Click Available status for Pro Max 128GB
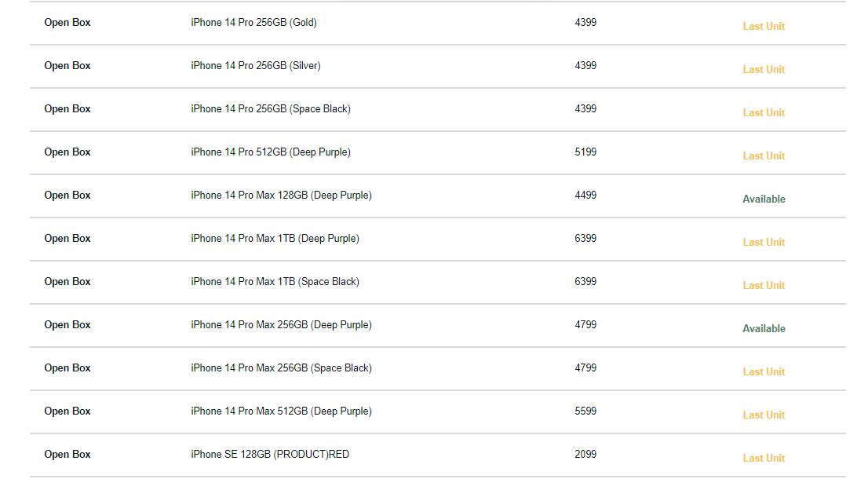The height and width of the screenshot is (479, 868). coord(764,199)
